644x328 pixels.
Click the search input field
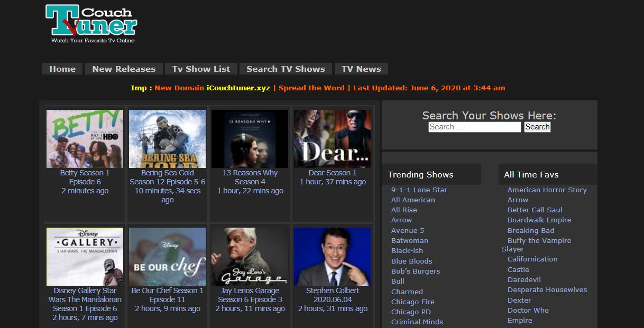coord(474,127)
